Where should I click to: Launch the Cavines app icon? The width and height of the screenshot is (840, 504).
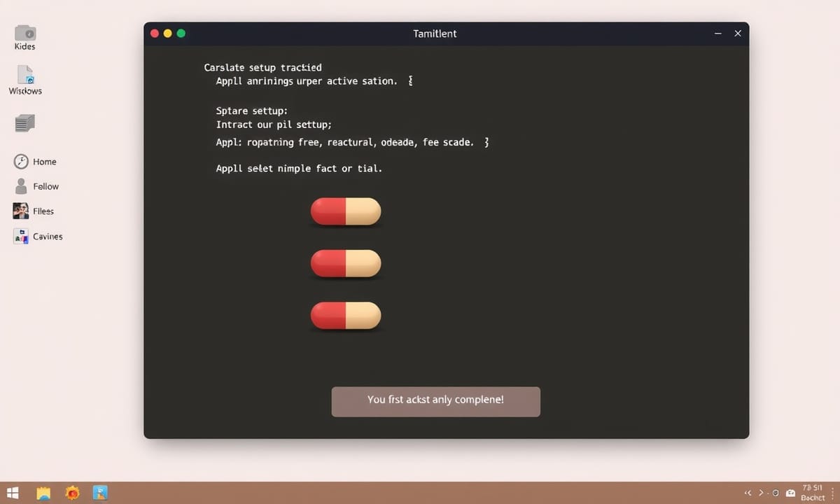tap(21, 237)
